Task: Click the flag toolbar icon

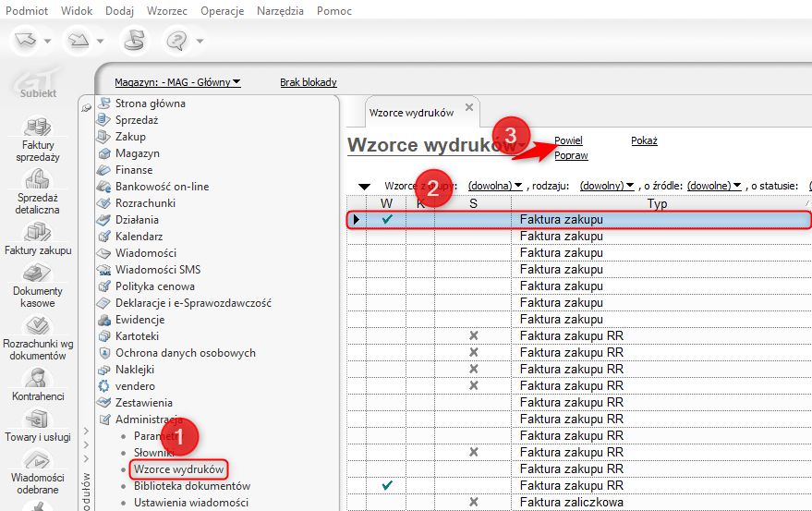Action: [134, 41]
